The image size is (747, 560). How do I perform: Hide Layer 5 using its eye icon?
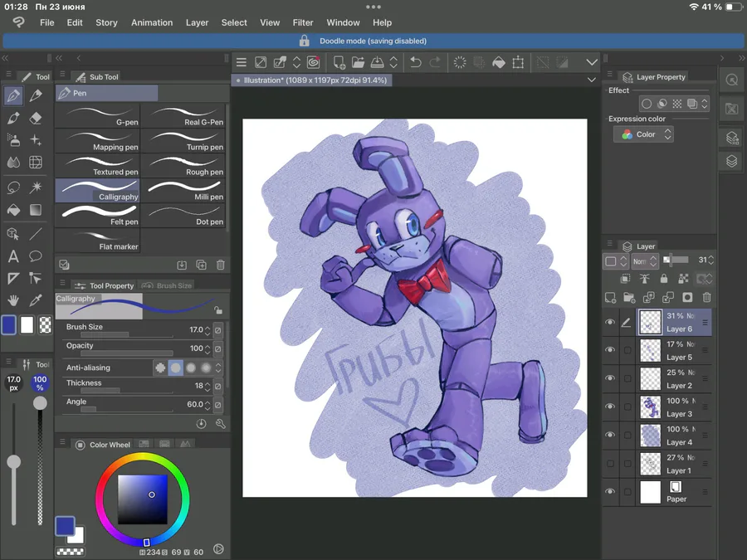coord(610,350)
